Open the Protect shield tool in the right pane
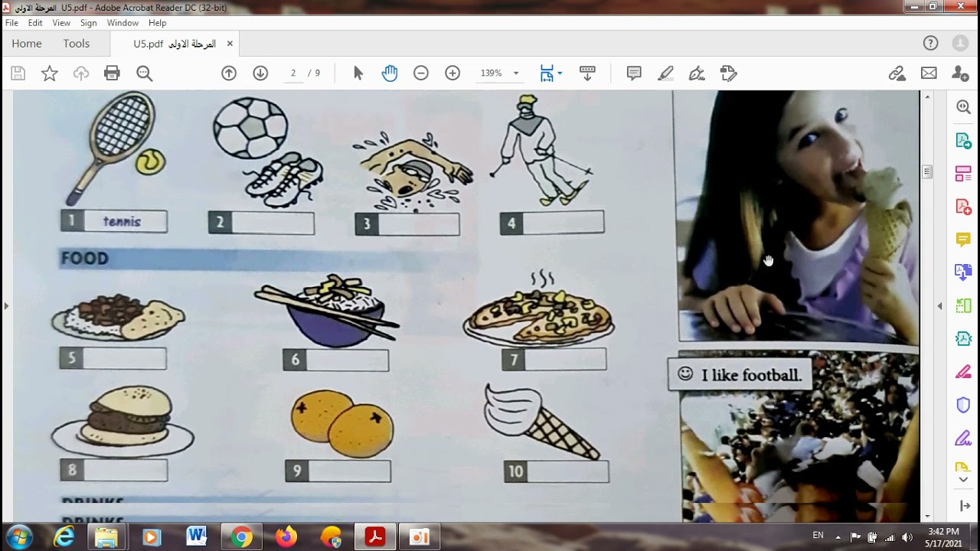 [x=964, y=405]
